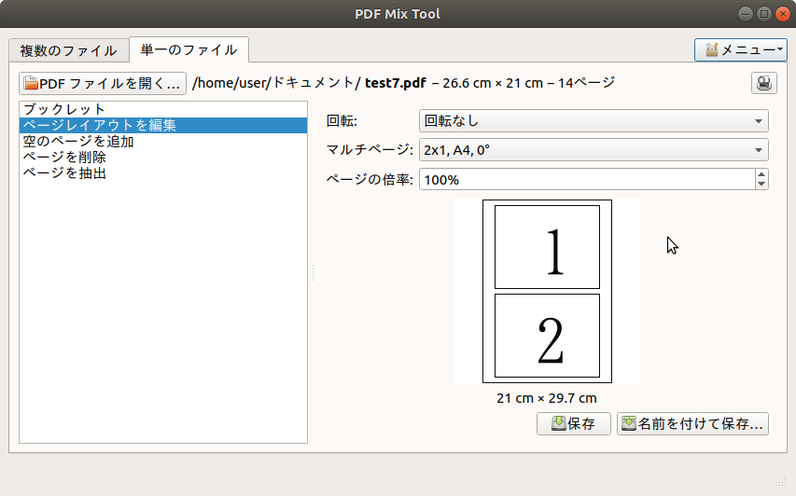Open dropdown arrow on メニュー button
The height and width of the screenshot is (496, 796).
point(780,49)
